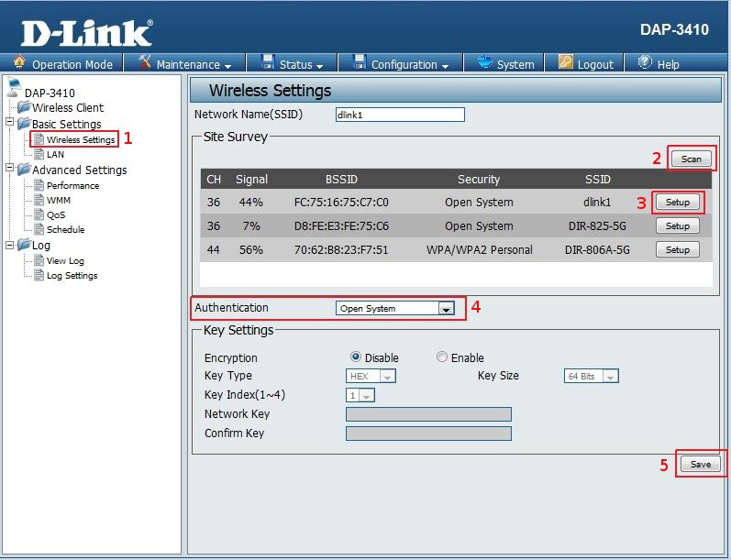Select the Enable encryption radio button
The width and height of the screenshot is (731, 560).
pos(442,357)
